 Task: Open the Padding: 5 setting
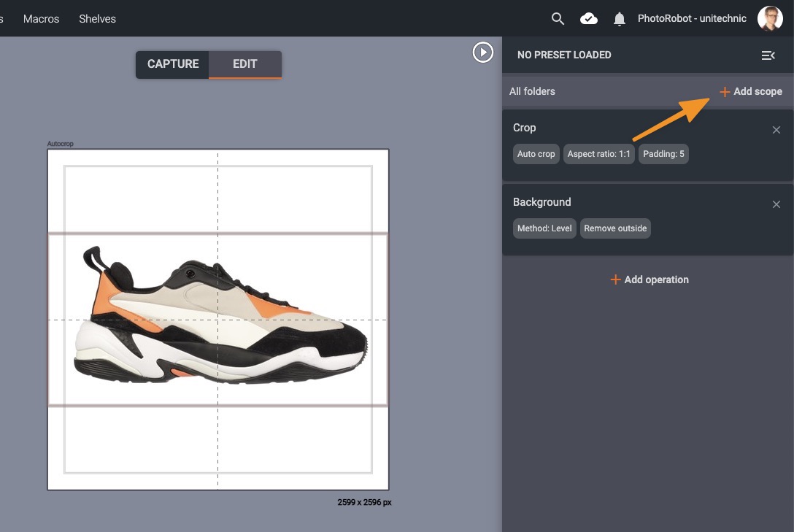(x=663, y=154)
